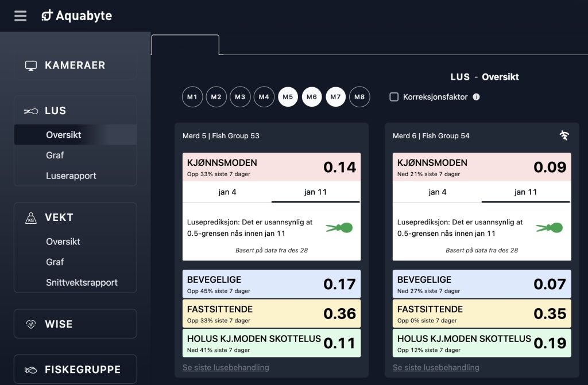The height and width of the screenshot is (385, 588).
Task: Click the WISE heartbeat icon
Action: click(31, 324)
